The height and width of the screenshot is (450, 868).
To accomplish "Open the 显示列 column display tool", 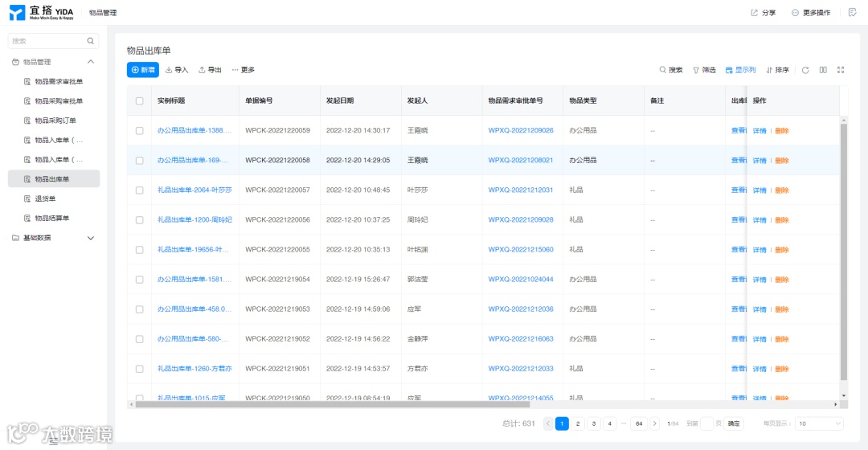I will coord(741,70).
